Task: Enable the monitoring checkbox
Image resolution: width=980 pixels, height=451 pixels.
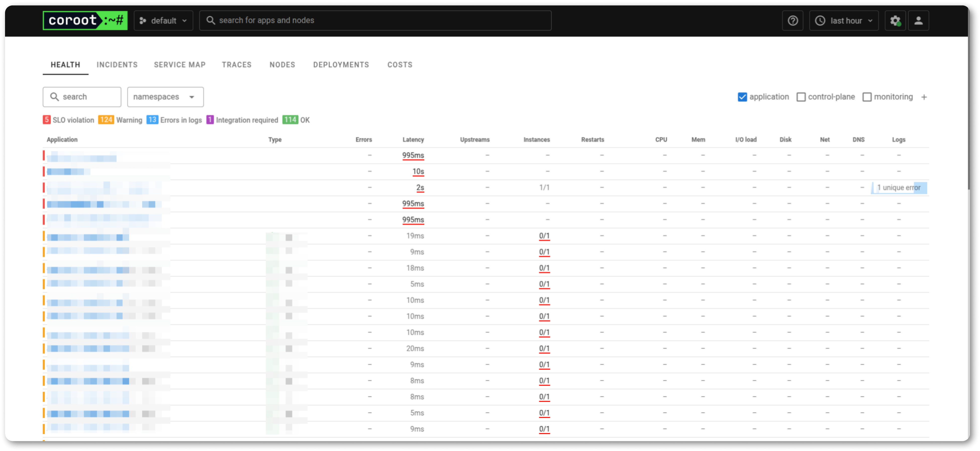Action: click(x=867, y=97)
